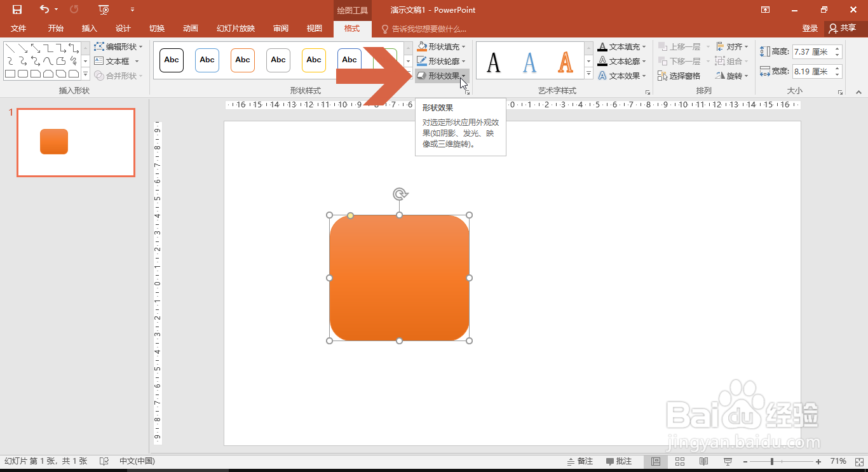
Task: Apply blue A WordArt style
Action: 529,62
